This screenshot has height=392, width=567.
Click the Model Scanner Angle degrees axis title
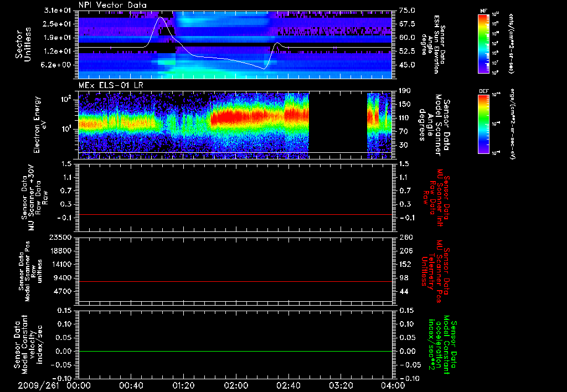[x=434, y=125]
